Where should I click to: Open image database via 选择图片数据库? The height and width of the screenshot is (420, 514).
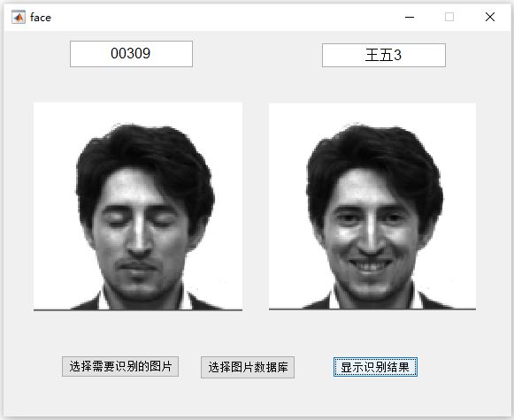pyautogui.click(x=248, y=367)
